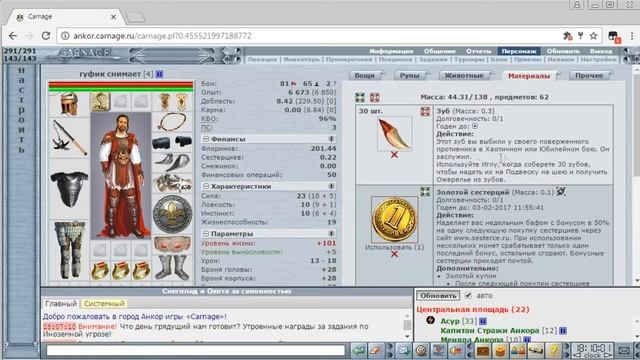Click the browser reload button
This screenshot has height=360, width=640.
[46, 36]
